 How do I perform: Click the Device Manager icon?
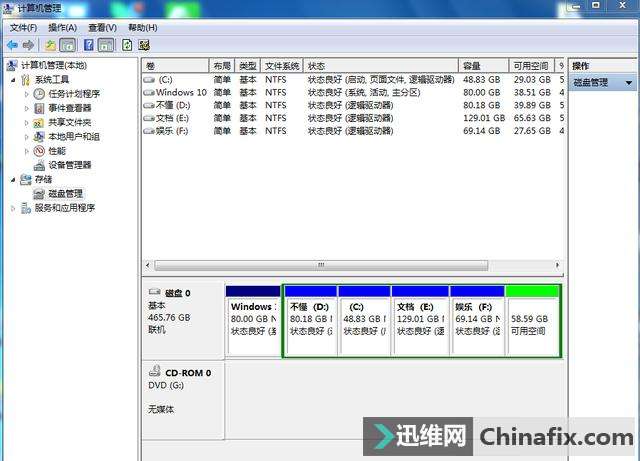pyautogui.click(x=39, y=165)
